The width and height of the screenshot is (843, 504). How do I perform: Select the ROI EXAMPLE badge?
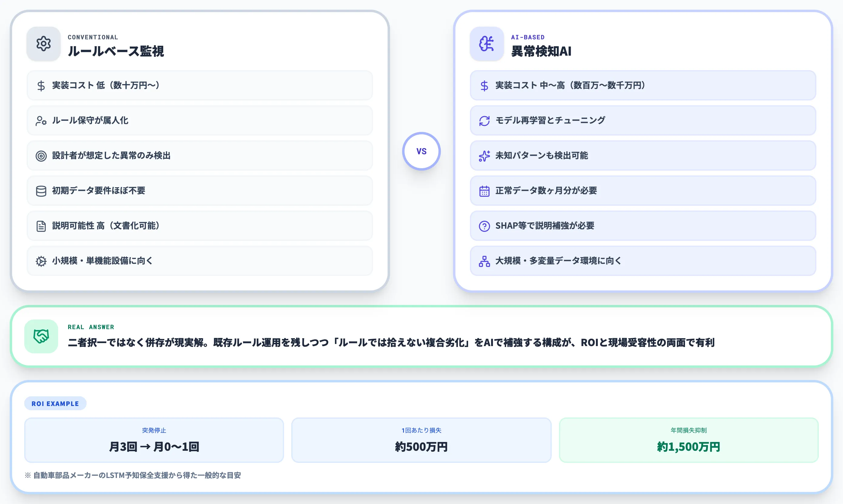pos(55,404)
